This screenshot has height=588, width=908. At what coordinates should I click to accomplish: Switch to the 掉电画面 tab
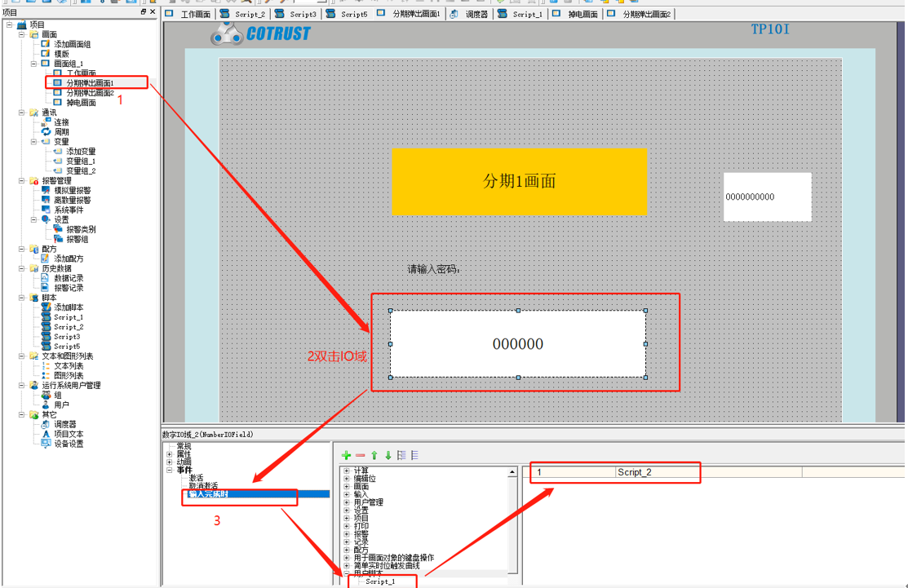pyautogui.click(x=576, y=14)
